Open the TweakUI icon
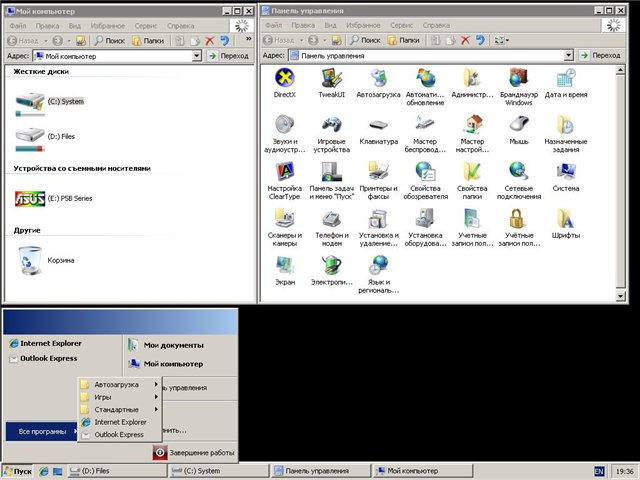Viewport: 640px width, 480px height. (331, 80)
